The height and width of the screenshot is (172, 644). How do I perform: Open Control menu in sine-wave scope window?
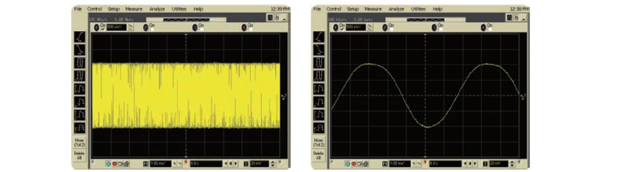pyautogui.click(x=334, y=9)
